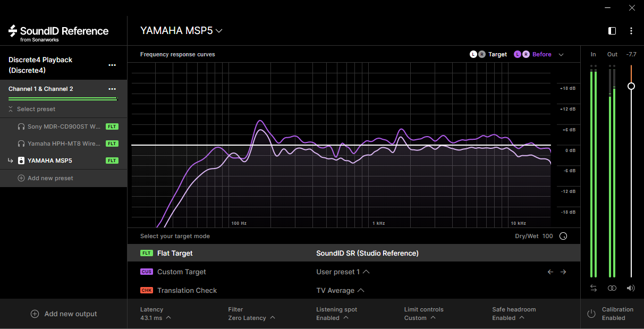This screenshot has height=329, width=644.
Task: Click Add new output
Action: tap(64, 314)
